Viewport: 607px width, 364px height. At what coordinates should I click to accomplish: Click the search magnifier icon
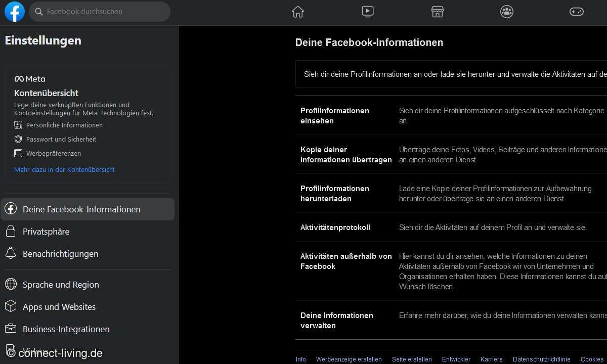click(38, 12)
